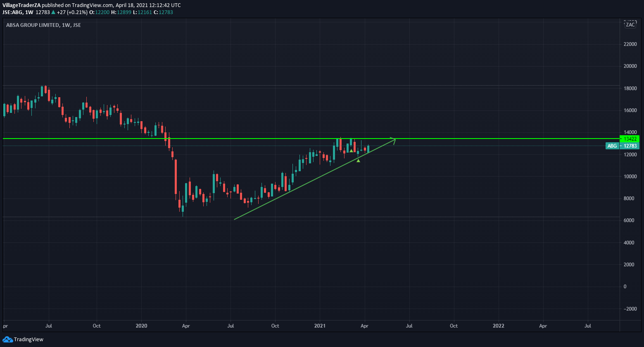The image size is (644, 347).
Task: Select the 2020 label on the time axis
Action: click(141, 326)
